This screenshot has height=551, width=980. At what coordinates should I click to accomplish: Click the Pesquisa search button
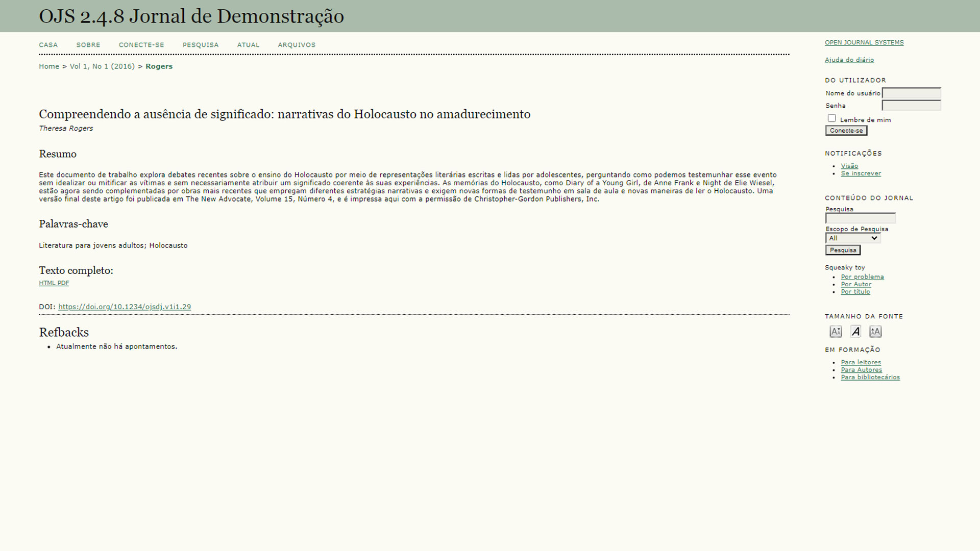point(843,250)
